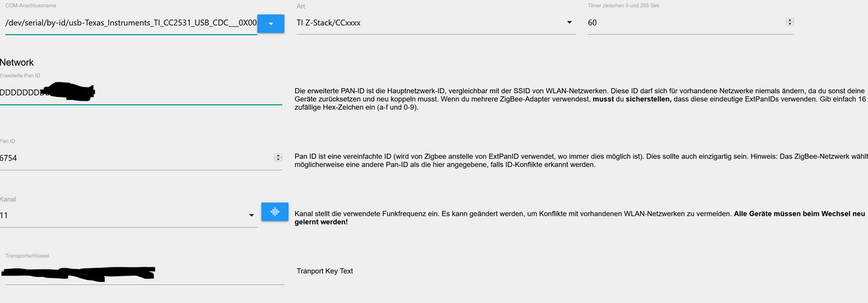This screenshot has height=303, width=868.
Task: Expand the Kanal dropdown arrow
Action: (251, 215)
